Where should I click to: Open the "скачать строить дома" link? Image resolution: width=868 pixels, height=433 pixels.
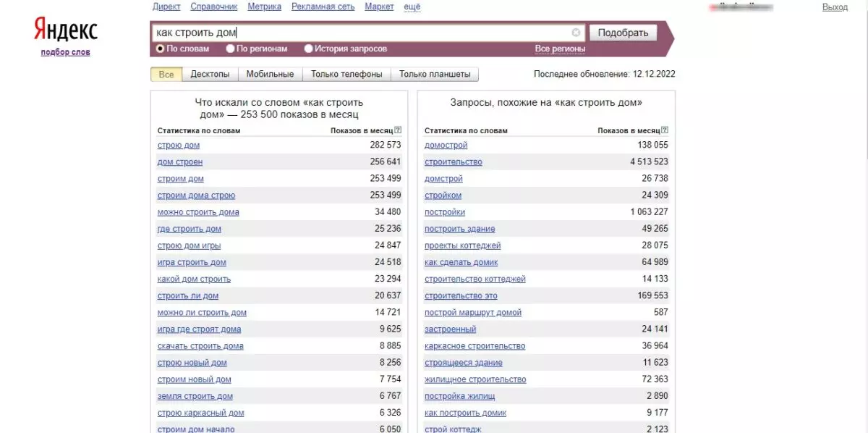tap(200, 345)
